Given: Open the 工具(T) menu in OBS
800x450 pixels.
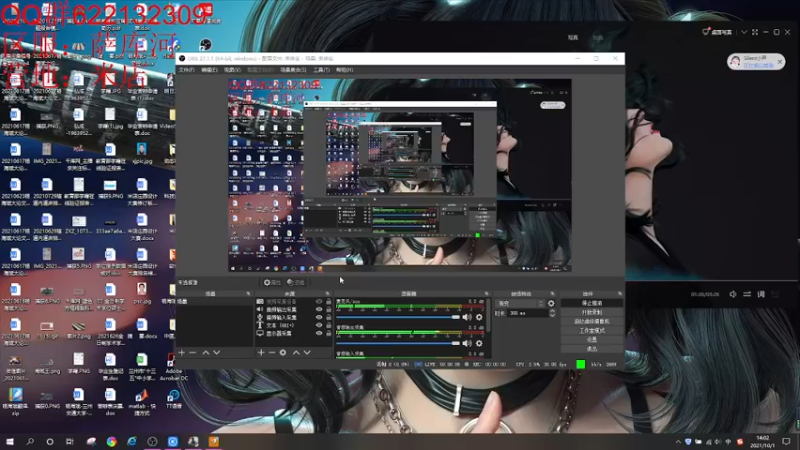Looking at the screenshot, I should point(321,70).
